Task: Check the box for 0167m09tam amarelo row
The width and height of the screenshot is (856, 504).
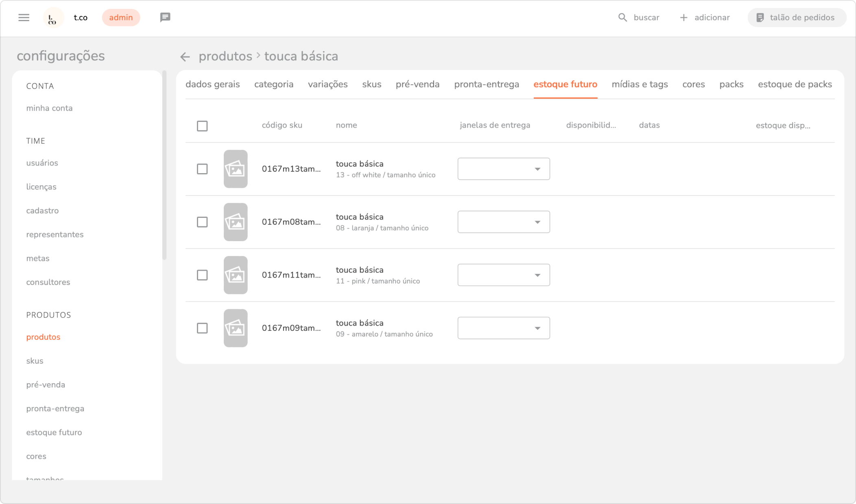Action: pyautogui.click(x=202, y=328)
